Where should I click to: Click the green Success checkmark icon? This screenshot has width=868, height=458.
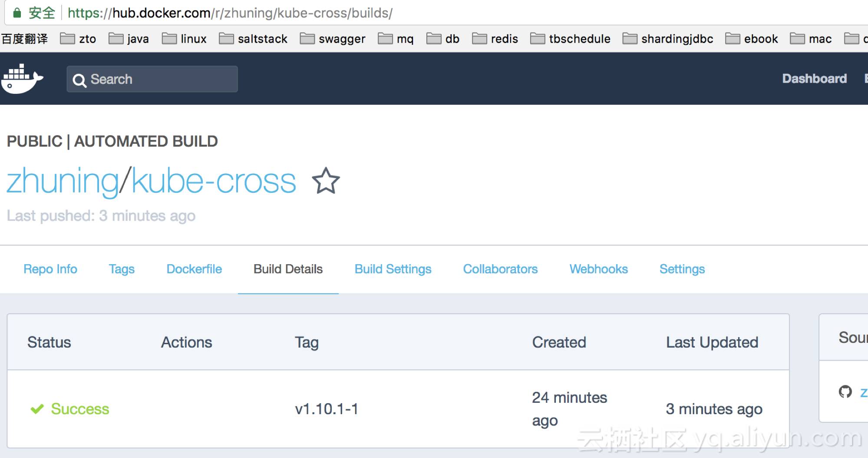(37, 409)
